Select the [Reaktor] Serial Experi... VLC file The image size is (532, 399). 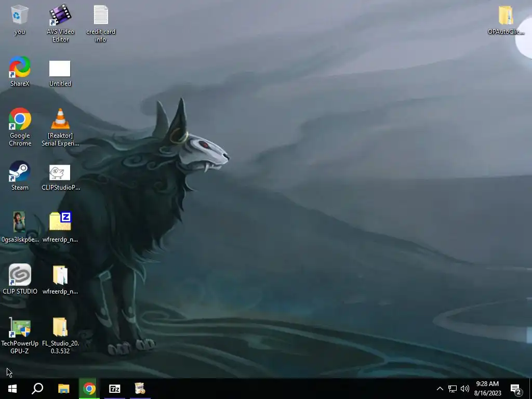[60, 127]
